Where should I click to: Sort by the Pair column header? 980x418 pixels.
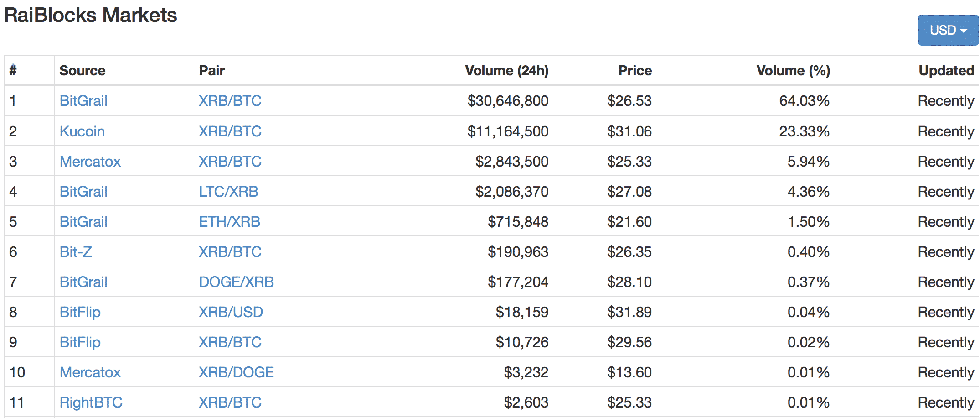tap(212, 70)
